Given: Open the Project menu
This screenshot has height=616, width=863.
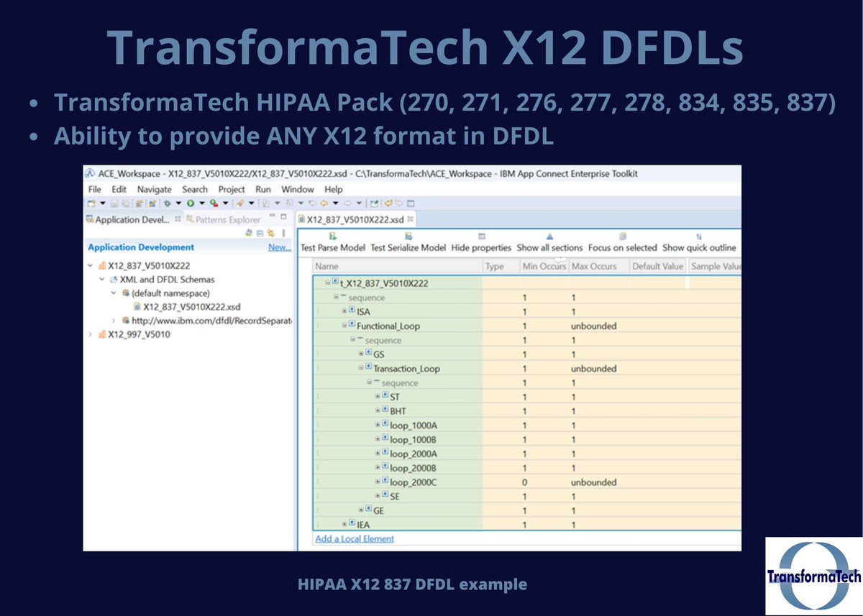Looking at the screenshot, I should point(232,189).
